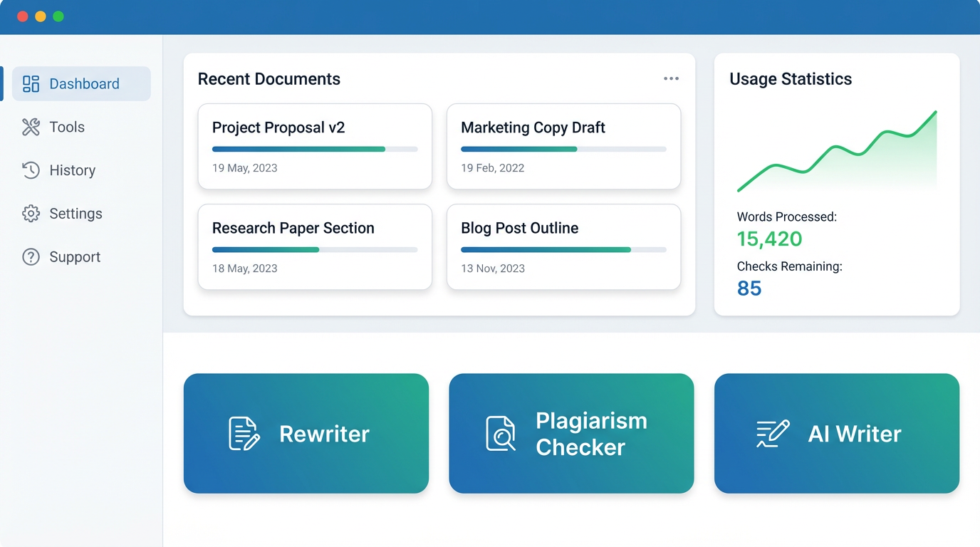Click the History clock icon

31,170
